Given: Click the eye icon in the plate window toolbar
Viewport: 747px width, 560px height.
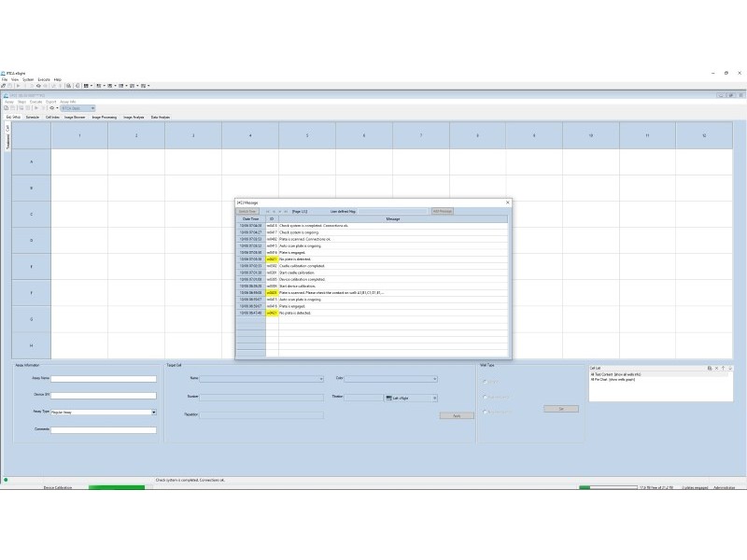Looking at the screenshot, I should tap(51, 108).
